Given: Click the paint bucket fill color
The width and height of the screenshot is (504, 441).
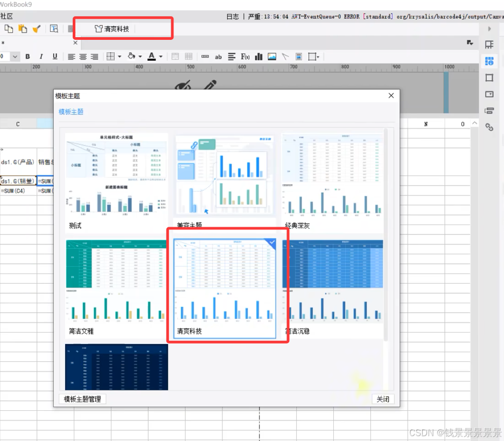Looking at the screenshot, I should pos(131,56).
